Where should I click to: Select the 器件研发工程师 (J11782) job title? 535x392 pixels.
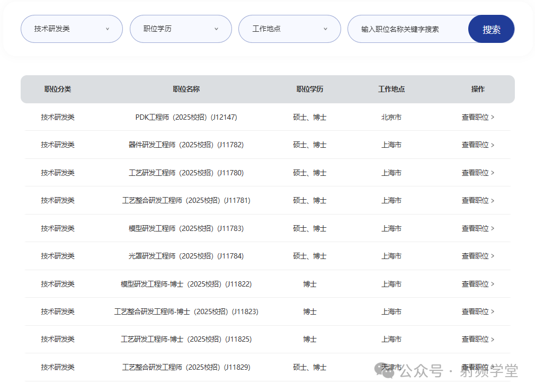coord(186,145)
